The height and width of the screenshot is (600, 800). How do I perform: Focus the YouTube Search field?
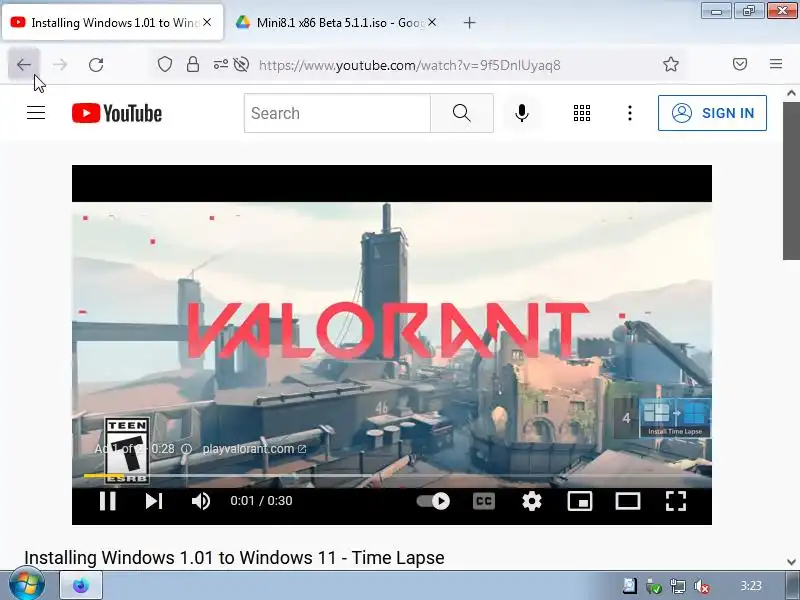(x=337, y=113)
